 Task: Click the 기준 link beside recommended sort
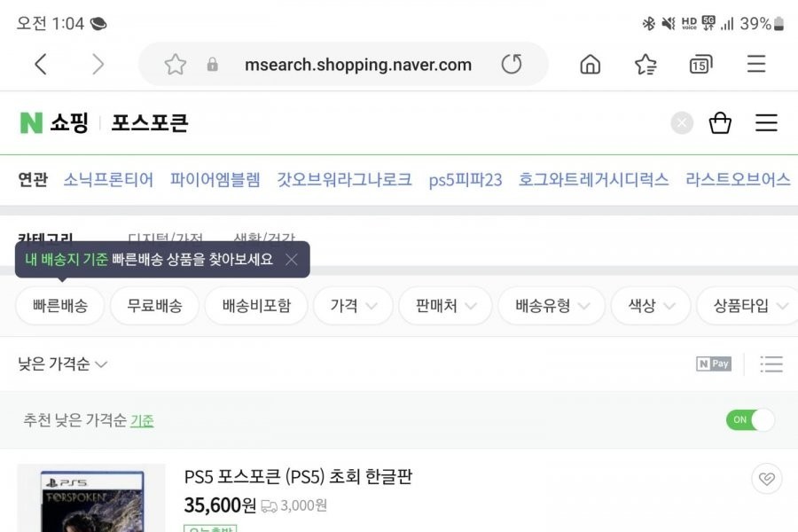click(x=142, y=420)
